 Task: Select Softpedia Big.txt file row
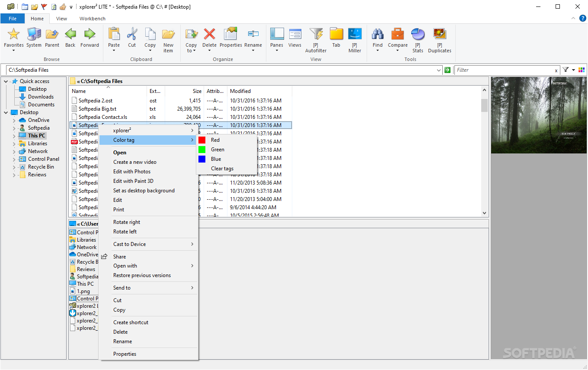click(x=180, y=109)
